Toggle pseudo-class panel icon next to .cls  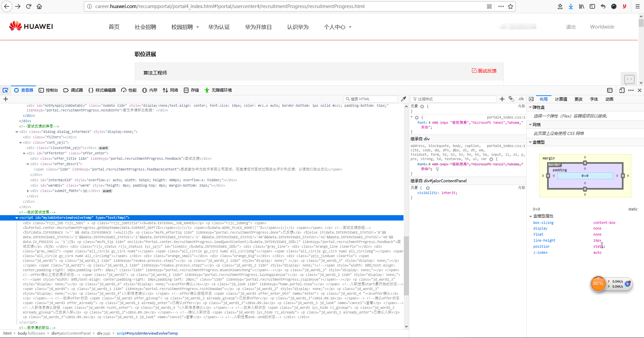(x=511, y=99)
